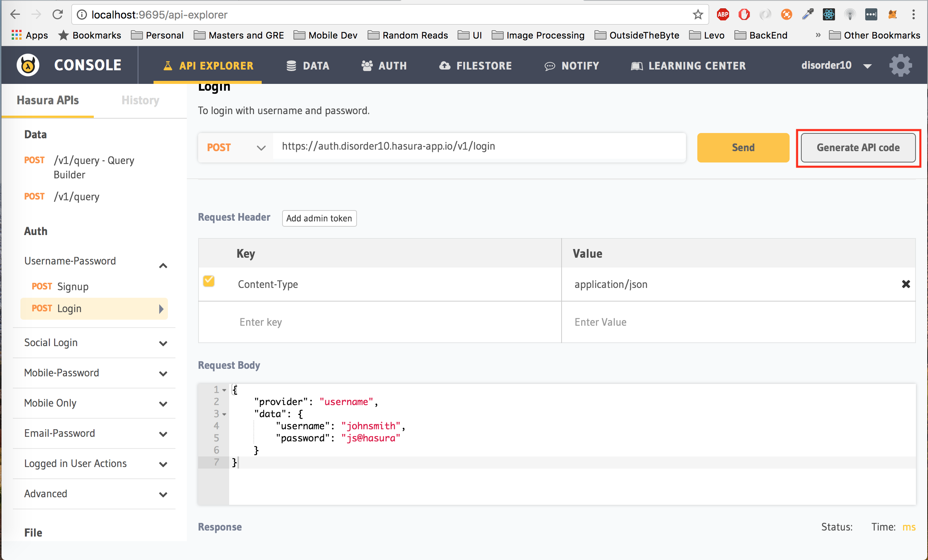Click the browser back arrow
The image size is (928, 560).
[15, 15]
